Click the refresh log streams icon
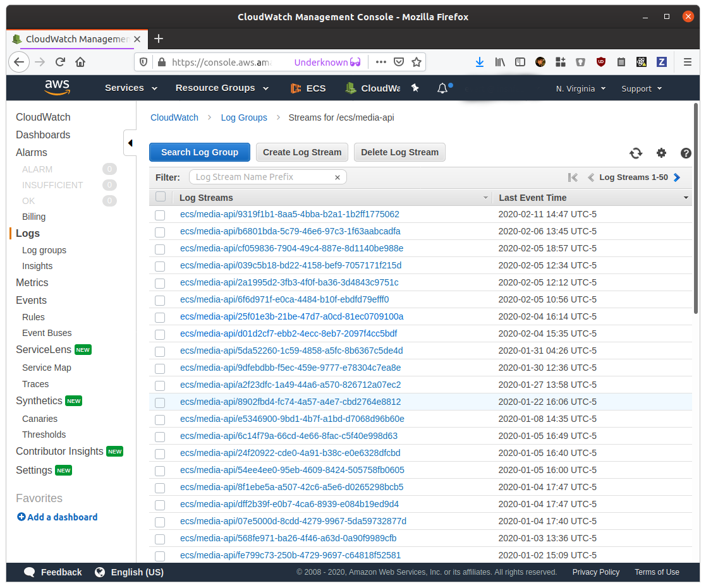 pos(636,153)
